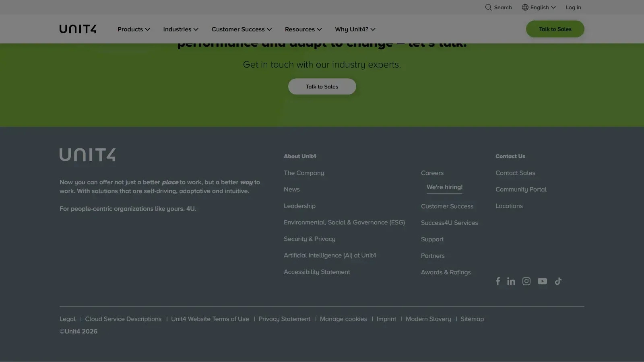Open The Company footer link
Image resolution: width=644 pixels, height=362 pixels.
coord(304,173)
